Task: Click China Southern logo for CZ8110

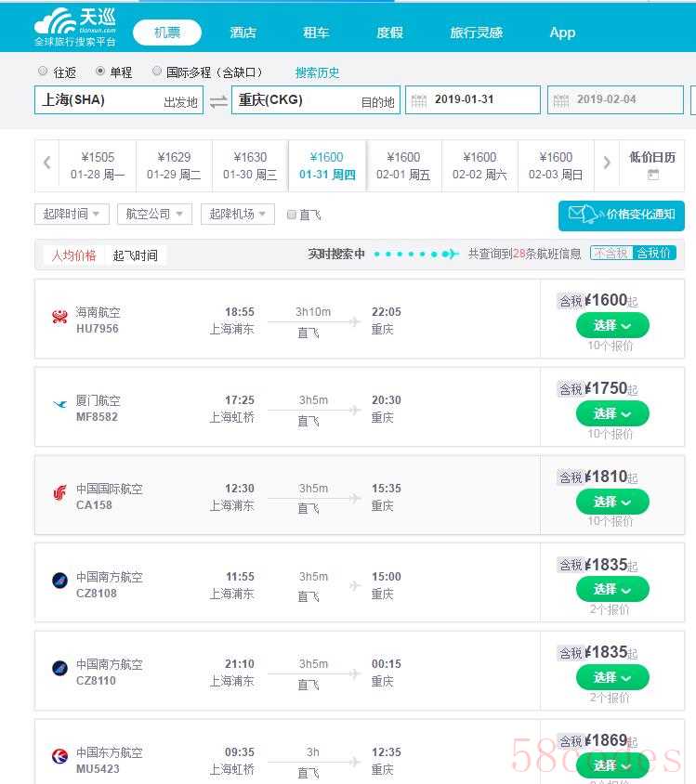Action: coord(60,668)
